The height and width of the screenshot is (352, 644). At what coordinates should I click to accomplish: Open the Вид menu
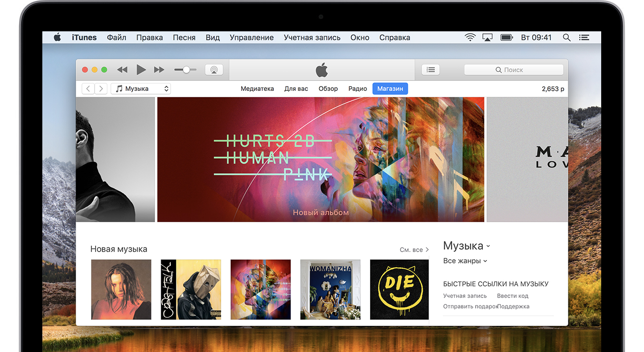coord(213,38)
